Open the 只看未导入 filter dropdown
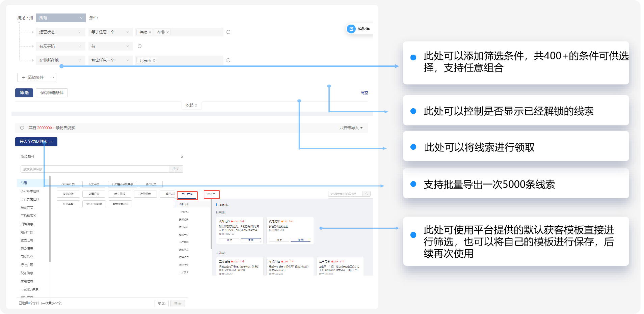 351,128
